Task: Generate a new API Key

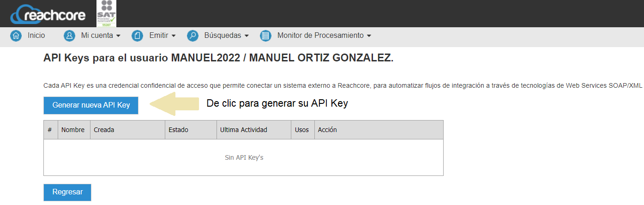Action: click(x=91, y=105)
